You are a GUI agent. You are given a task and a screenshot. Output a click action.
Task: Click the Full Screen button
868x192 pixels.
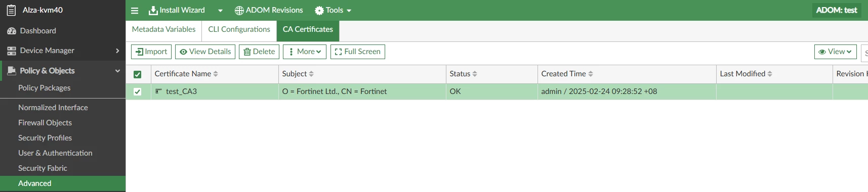[x=358, y=52]
